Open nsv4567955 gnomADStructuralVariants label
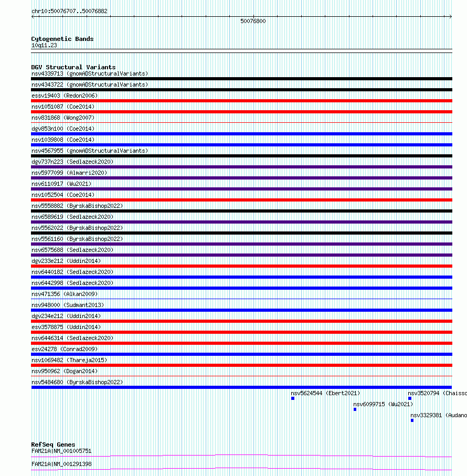467x476 pixels. [90, 151]
